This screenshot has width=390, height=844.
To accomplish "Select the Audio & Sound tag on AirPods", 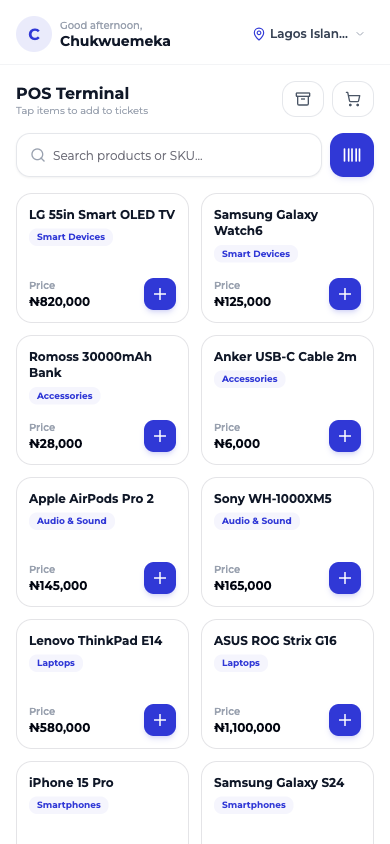I will pos(72,521).
